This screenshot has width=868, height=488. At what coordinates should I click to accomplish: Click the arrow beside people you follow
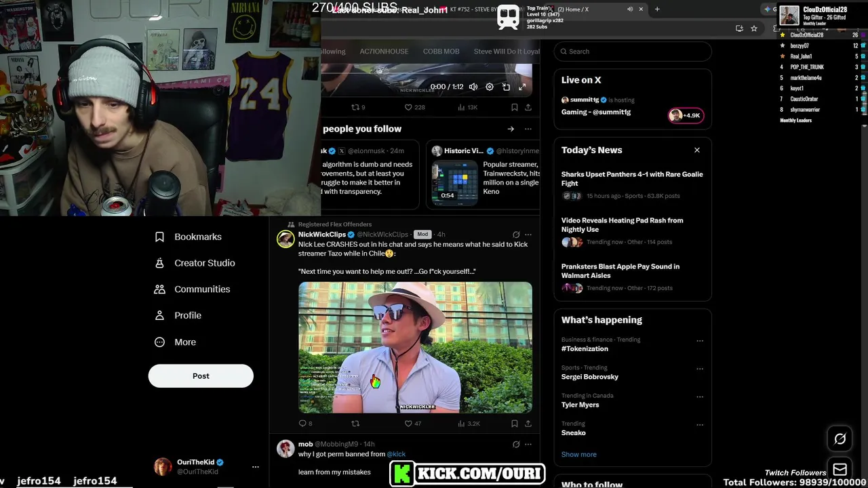[x=511, y=129]
